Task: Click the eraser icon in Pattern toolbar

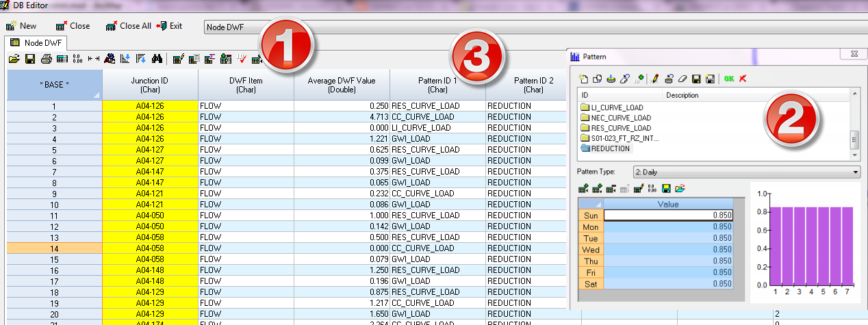Action: (x=682, y=79)
